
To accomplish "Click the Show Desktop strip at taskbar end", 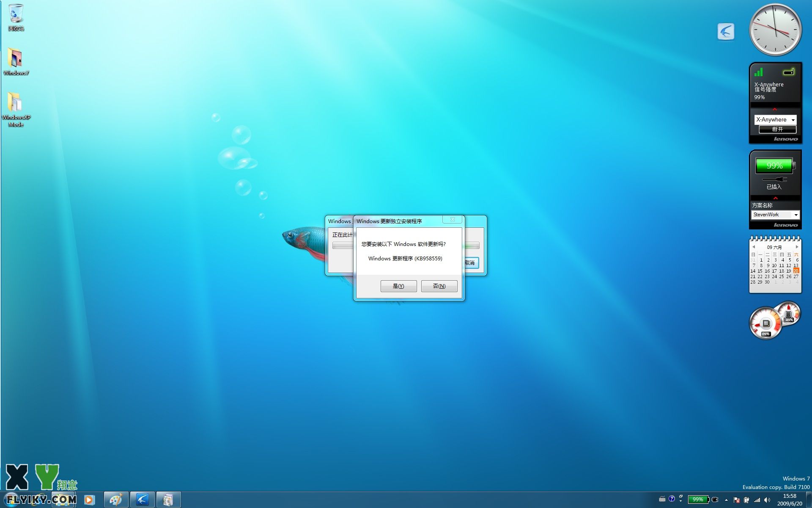I will tap(809, 500).
